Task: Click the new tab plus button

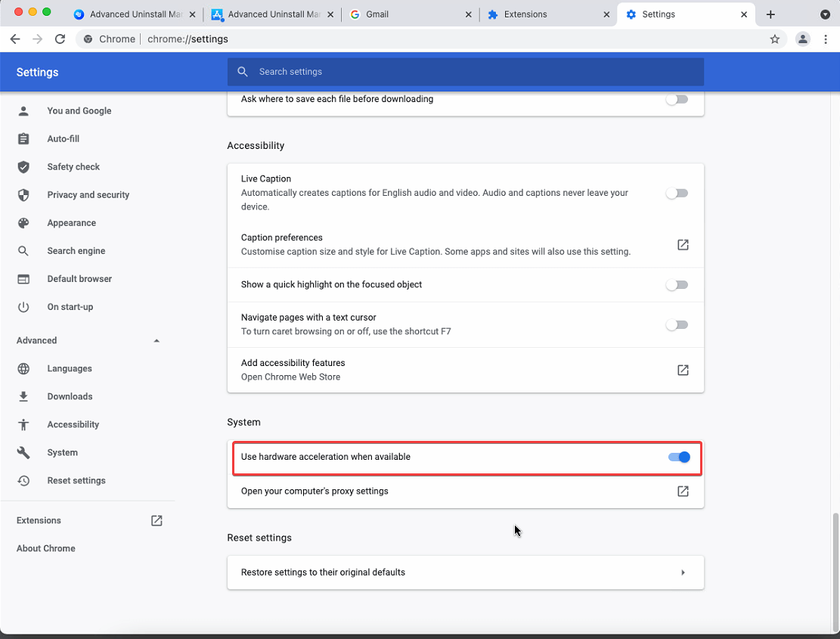Action: [x=770, y=14]
